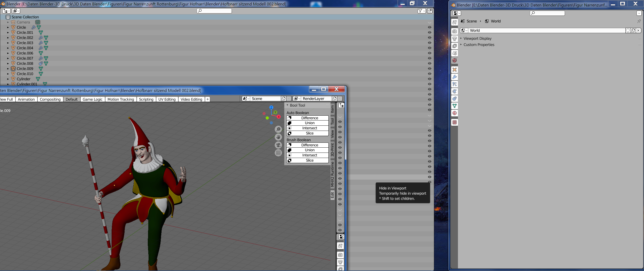This screenshot has width=644, height=271.
Task: Click the pan view hand icon
Action: pos(278,137)
